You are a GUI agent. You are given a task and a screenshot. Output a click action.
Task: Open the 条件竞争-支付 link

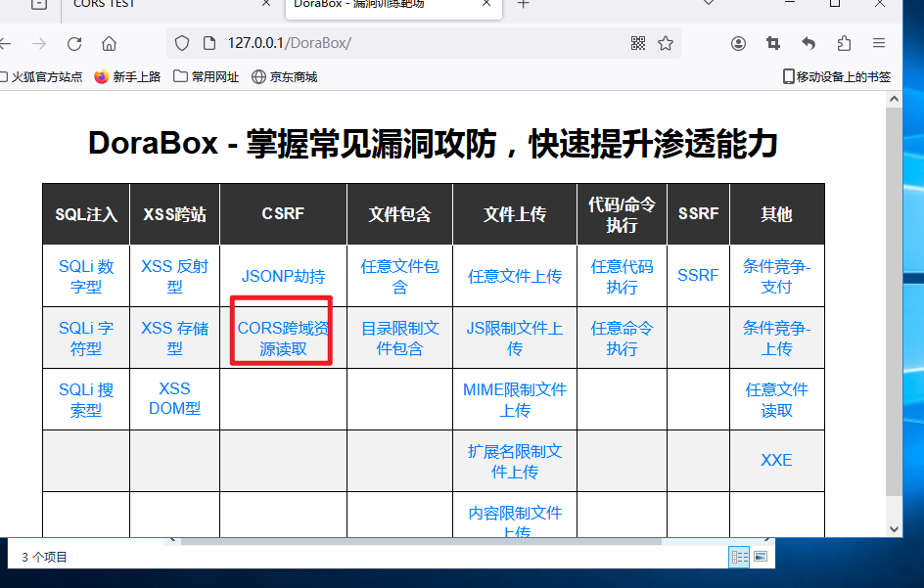pos(776,277)
